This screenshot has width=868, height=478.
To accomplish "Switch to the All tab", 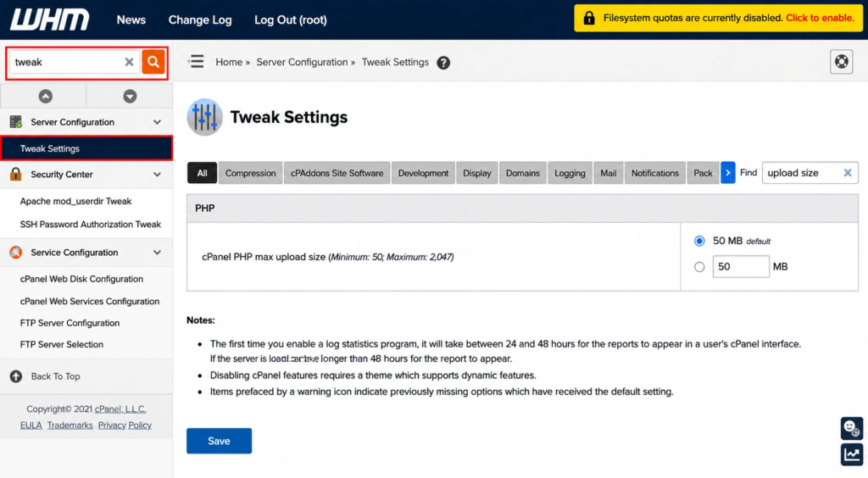I will click(x=202, y=173).
